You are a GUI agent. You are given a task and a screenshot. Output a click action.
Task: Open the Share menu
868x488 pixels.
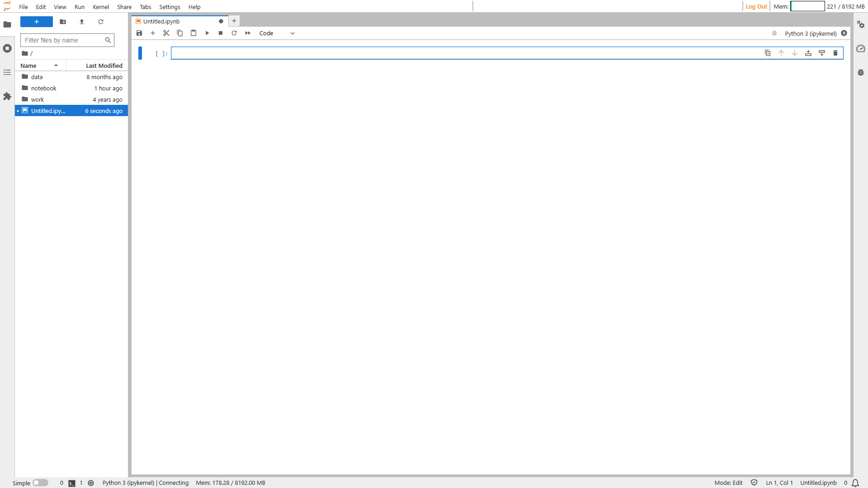tap(124, 7)
